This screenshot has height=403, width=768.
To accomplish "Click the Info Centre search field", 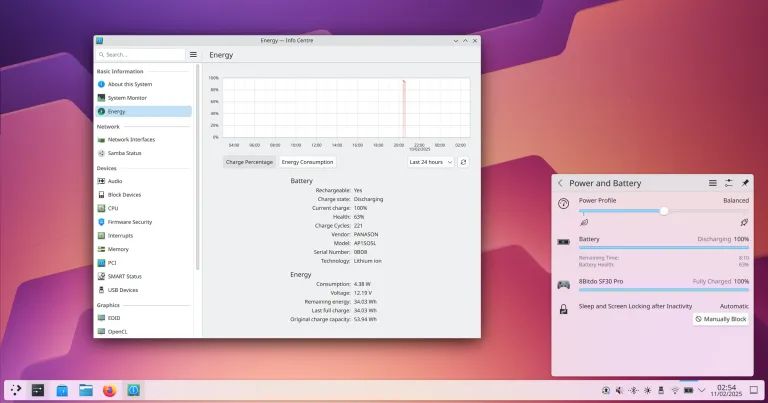I will pyautogui.click(x=141, y=55).
